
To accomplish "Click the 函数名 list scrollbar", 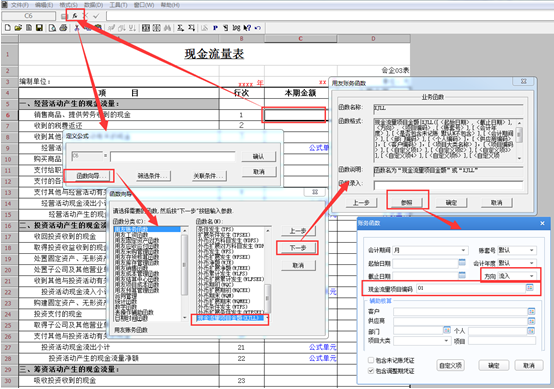I will click(x=268, y=274).
